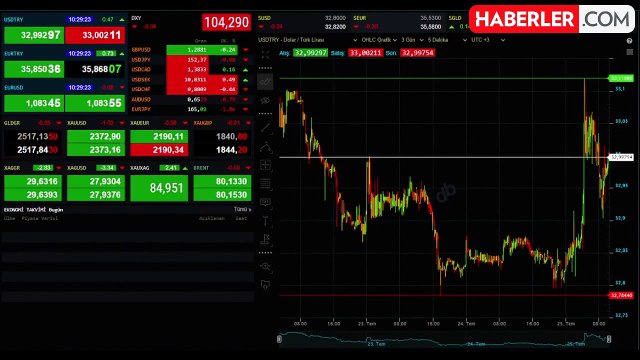Open the OHLC Grafik chart type dropdown

pyautogui.click(x=379, y=40)
